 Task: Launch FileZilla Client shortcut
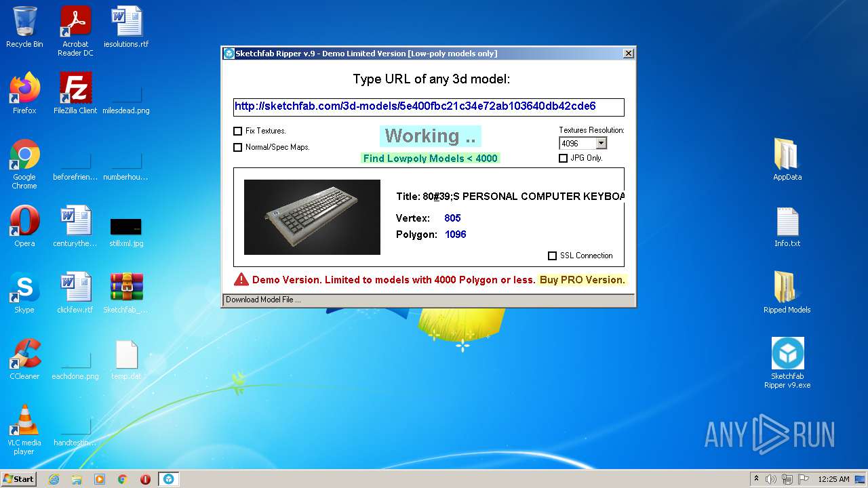point(75,94)
